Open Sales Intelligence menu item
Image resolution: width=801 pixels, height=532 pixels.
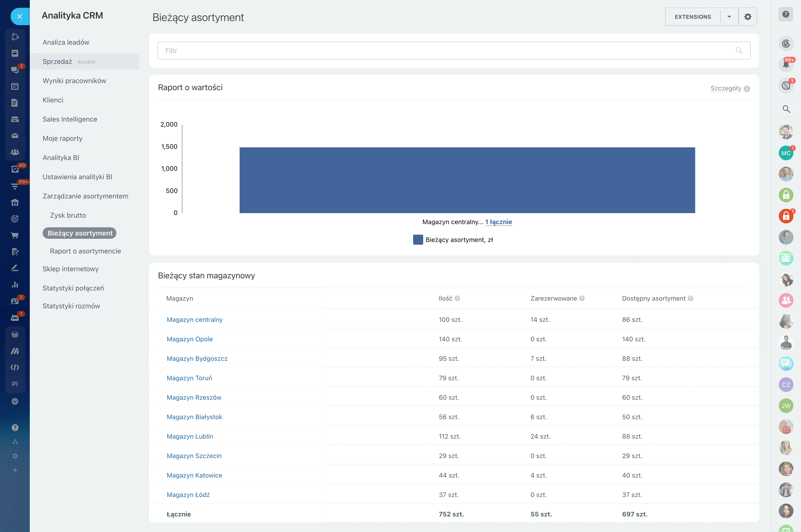(70, 119)
